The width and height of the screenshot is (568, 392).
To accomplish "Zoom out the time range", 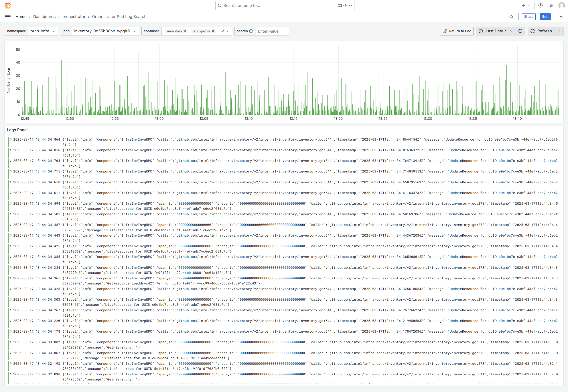I will click(x=521, y=31).
